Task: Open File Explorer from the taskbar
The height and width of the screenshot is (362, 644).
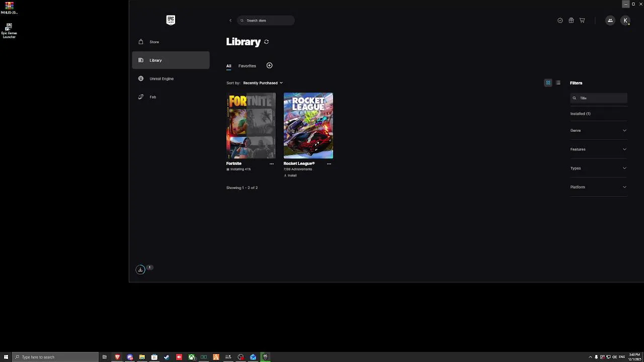Action: 142,357
